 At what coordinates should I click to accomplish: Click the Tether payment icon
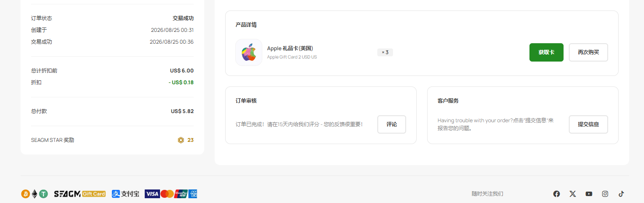point(43,194)
